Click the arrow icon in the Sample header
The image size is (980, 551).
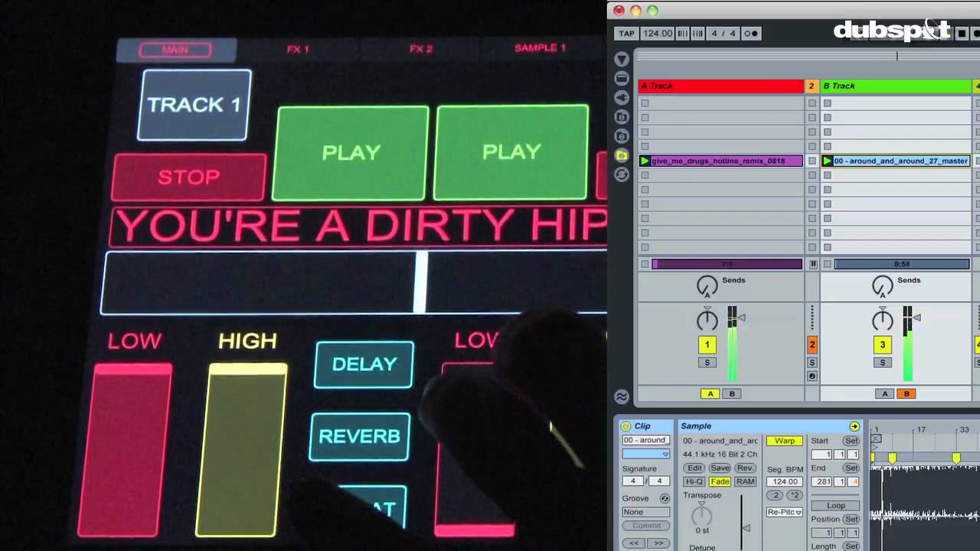854,426
